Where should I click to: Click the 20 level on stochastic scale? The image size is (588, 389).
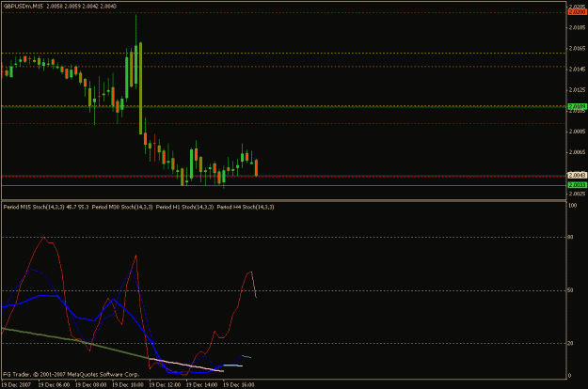point(571,343)
